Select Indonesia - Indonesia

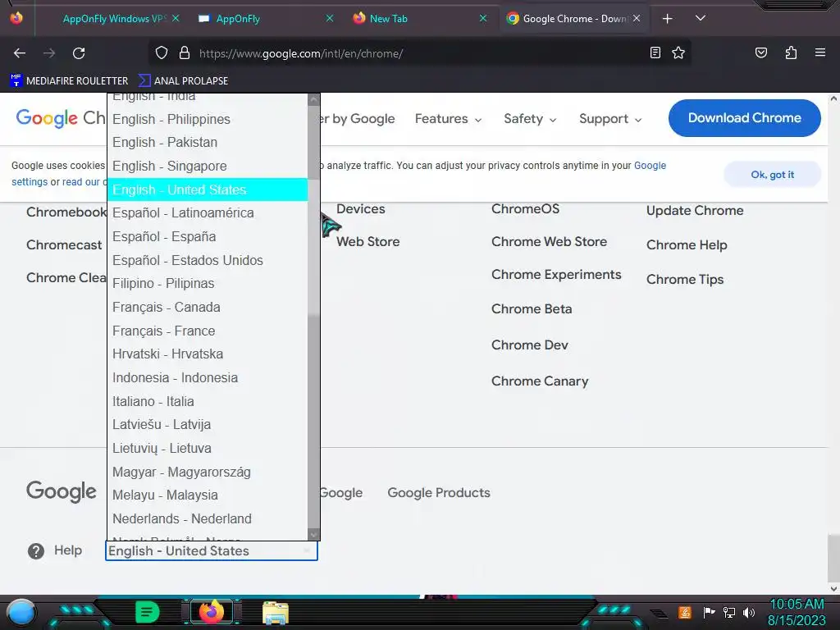[x=208, y=377]
